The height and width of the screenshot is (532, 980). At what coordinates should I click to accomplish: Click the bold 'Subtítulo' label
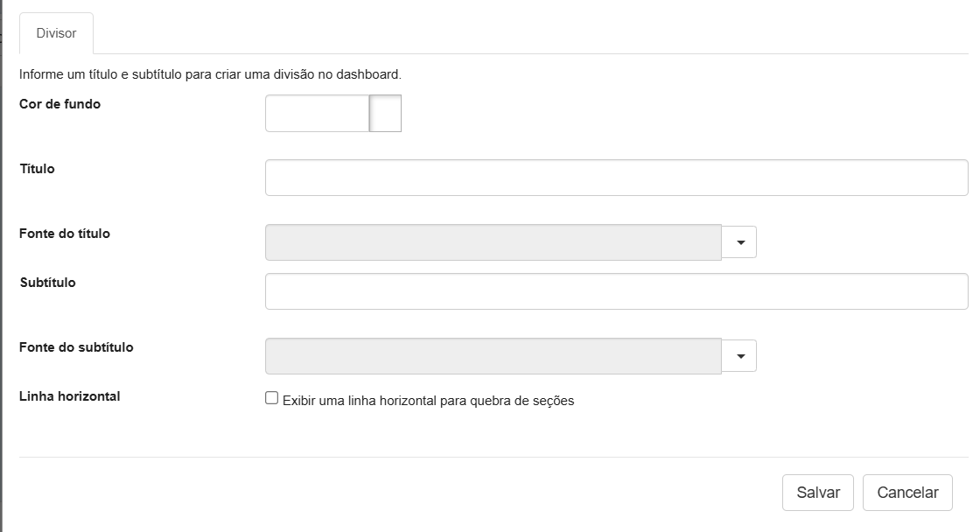tap(47, 283)
